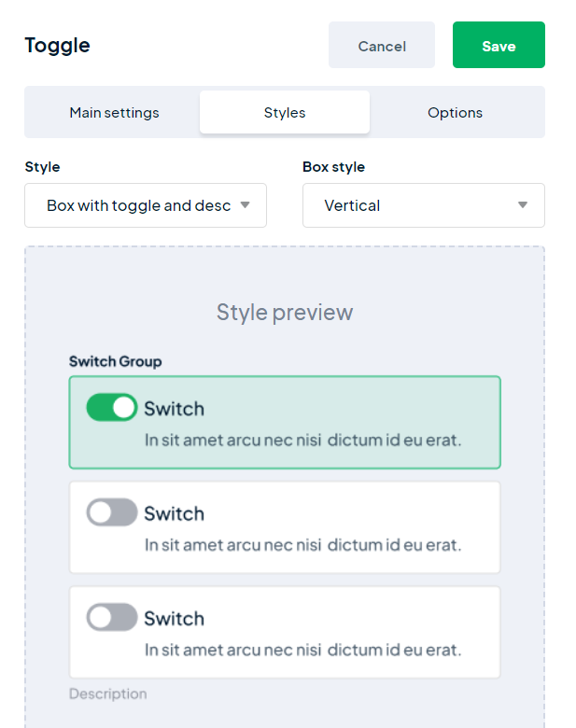The height and width of the screenshot is (728, 576).
Task: Turn off the green enabled switch
Action: pos(112,408)
